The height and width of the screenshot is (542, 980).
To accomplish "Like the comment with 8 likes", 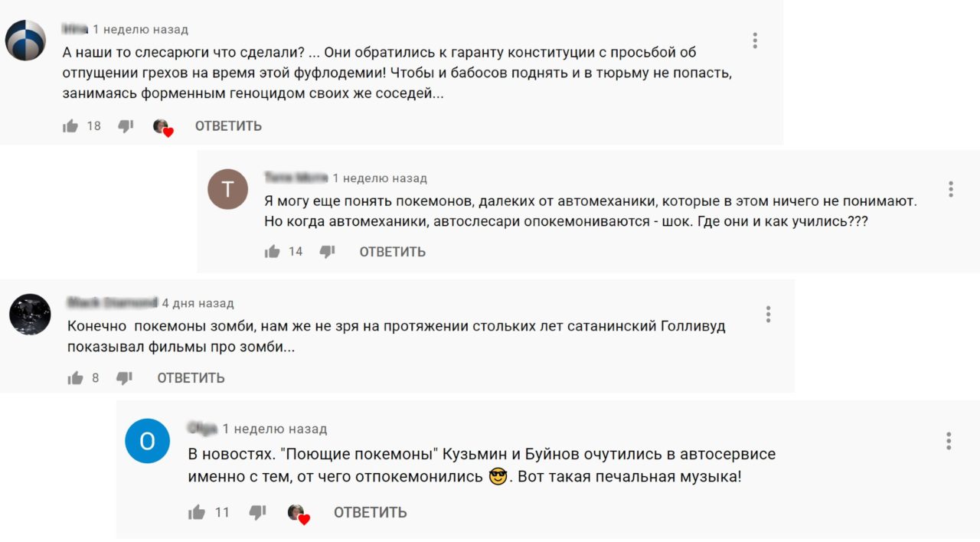I will tap(75, 377).
